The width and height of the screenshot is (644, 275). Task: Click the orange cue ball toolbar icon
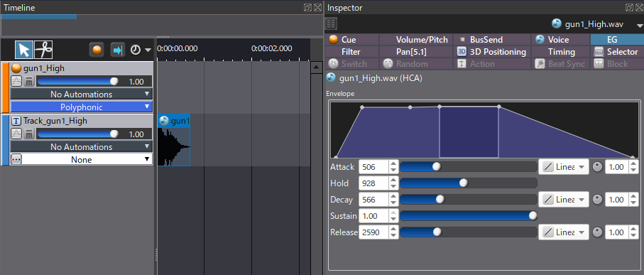[x=97, y=50]
